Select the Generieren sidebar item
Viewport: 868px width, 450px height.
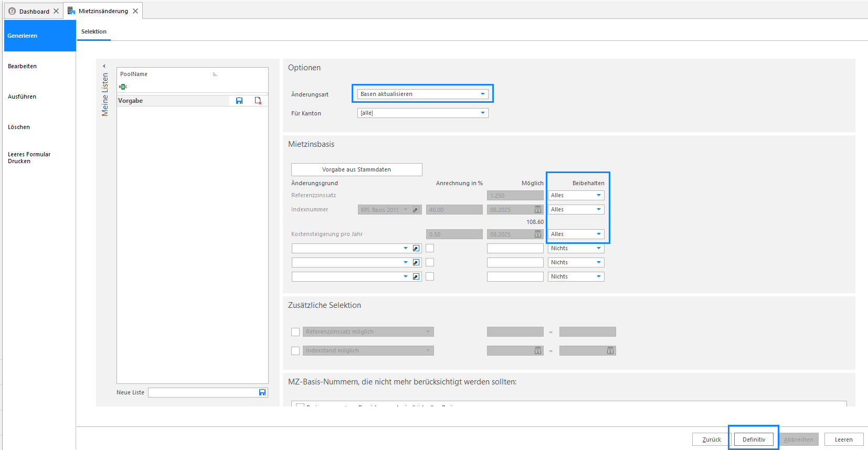pyautogui.click(x=40, y=36)
